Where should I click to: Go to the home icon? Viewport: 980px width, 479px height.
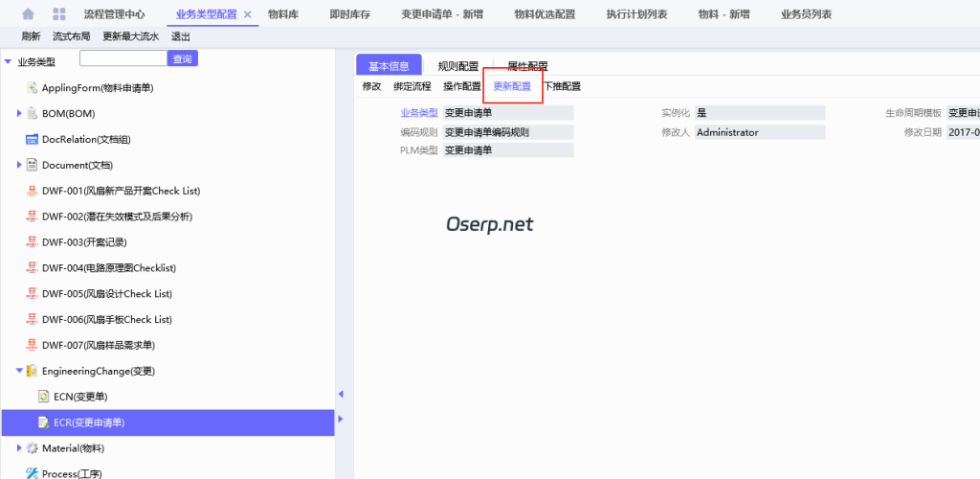tap(28, 13)
